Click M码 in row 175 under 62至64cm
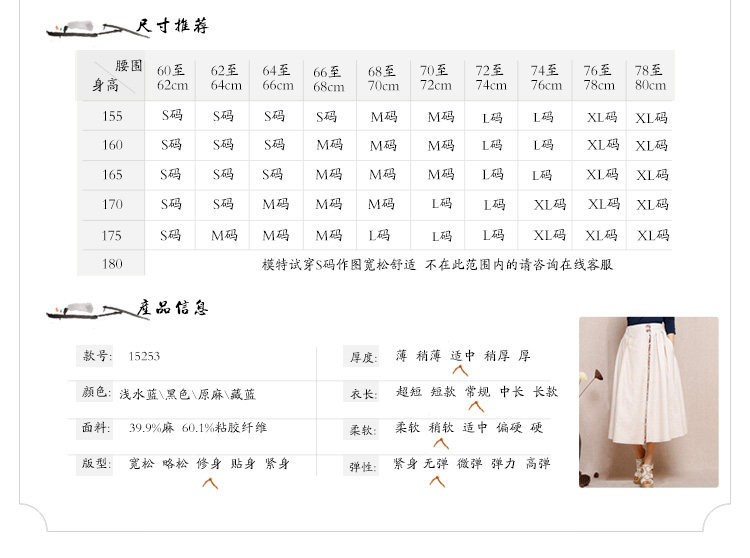Image resolution: width=750 pixels, height=558 pixels. pyautogui.click(x=224, y=235)
